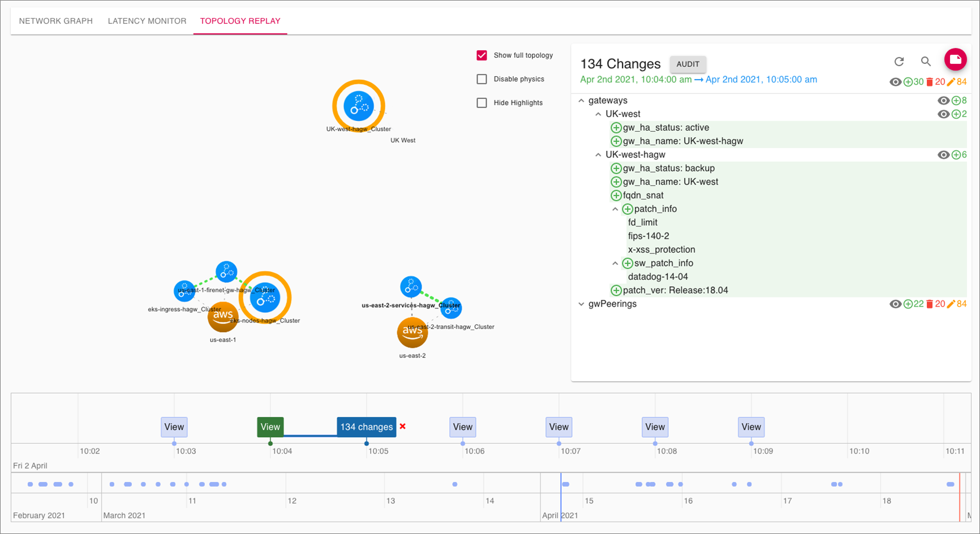Click the added count 6 on UK-west-hagw row
This screenshot has width=980, height=534.
pyautogui.click(x=959, y=155)
